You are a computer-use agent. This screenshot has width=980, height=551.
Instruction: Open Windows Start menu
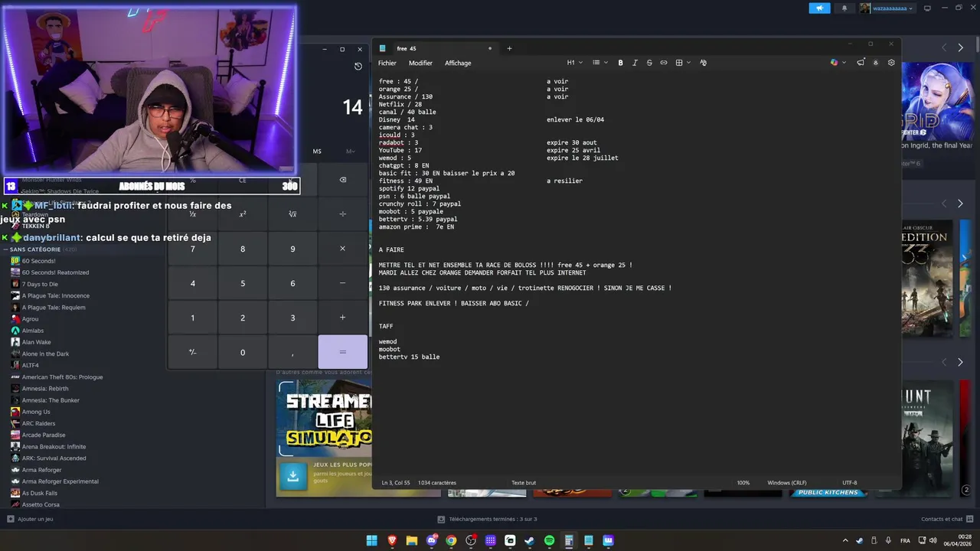[372, 540]
